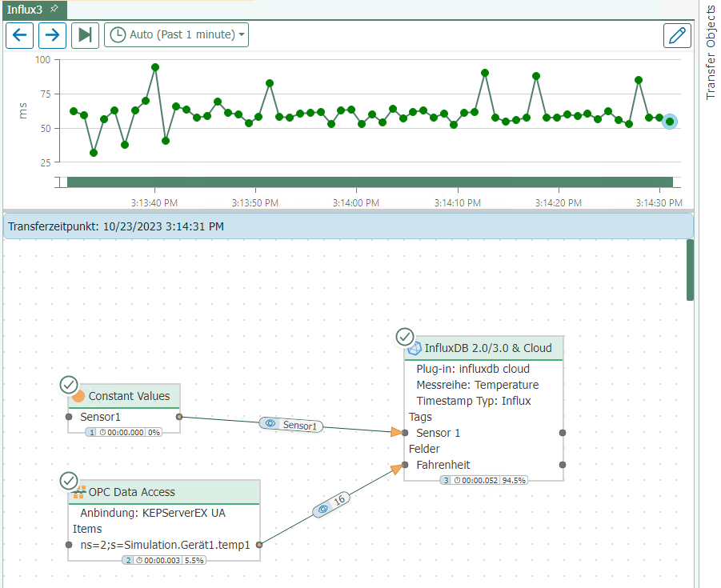Click the pencil edit icon
This screenshot has height=588, width=721.
tap(677, 35)
